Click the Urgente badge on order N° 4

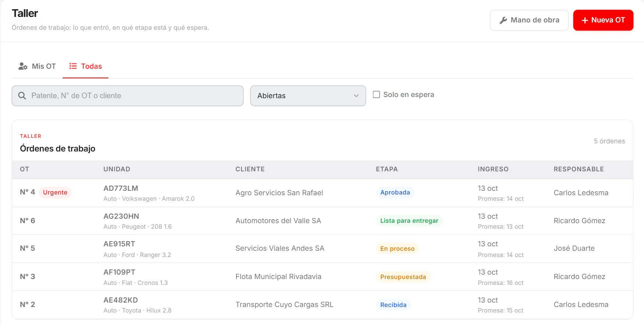coord(55,192)
